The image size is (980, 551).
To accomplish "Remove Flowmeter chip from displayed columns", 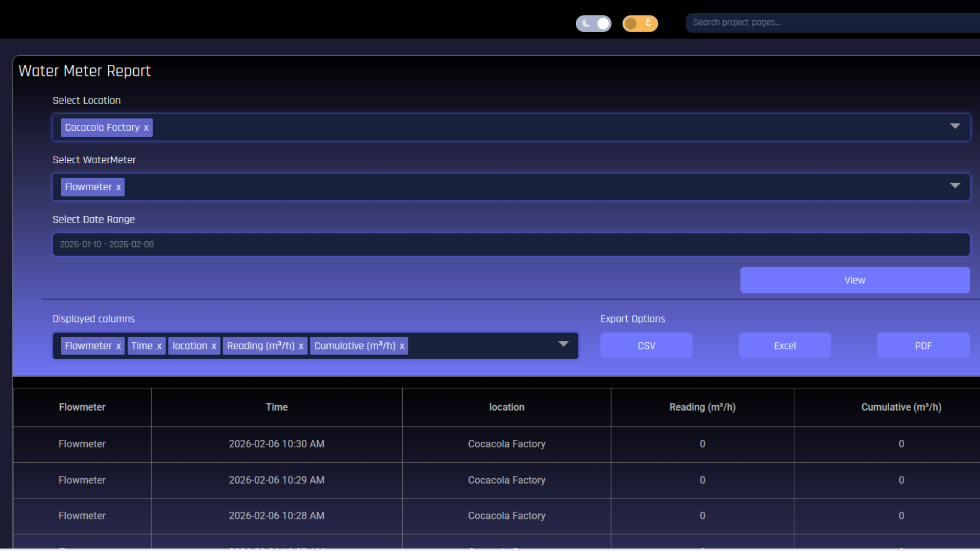I will tap(118, 346).
